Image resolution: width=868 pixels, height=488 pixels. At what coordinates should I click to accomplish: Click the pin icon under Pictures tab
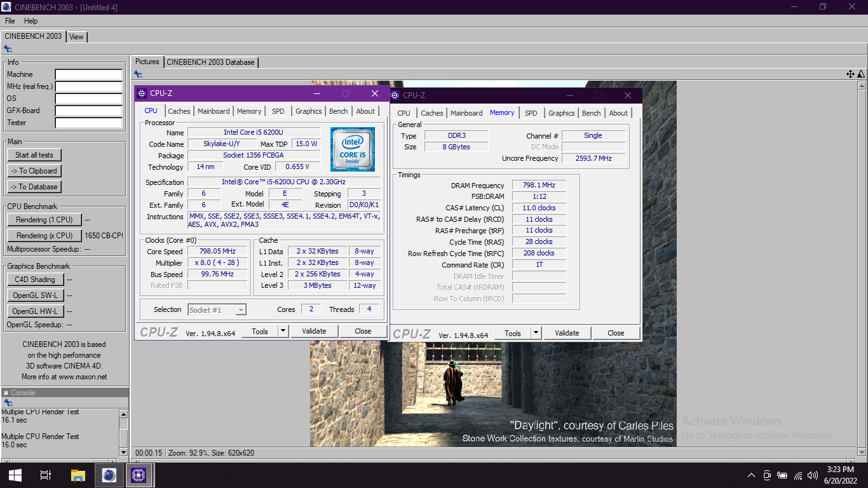138,74
